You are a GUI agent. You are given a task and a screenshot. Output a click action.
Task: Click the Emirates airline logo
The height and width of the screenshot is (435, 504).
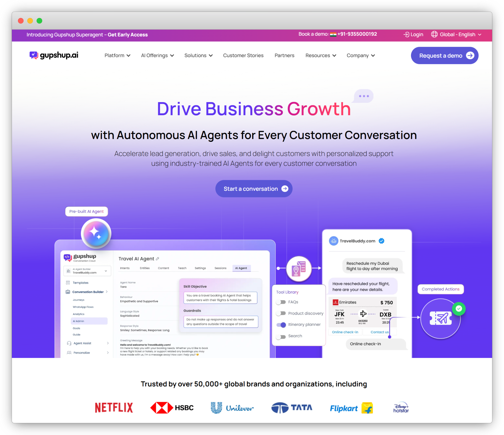point(335,302)
